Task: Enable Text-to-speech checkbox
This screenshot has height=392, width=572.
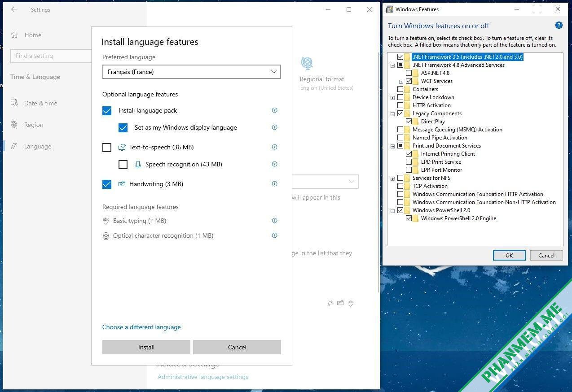Action: (107, 148)
